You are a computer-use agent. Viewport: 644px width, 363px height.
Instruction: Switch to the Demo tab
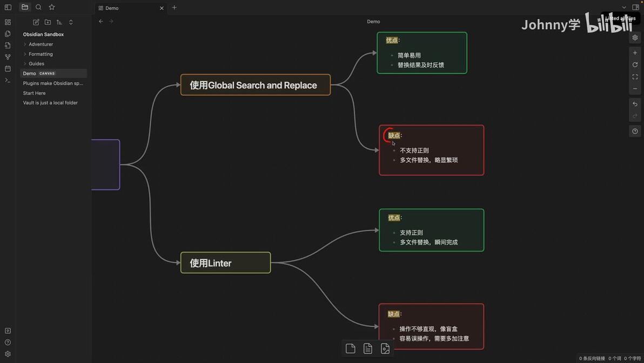(131, 8)
